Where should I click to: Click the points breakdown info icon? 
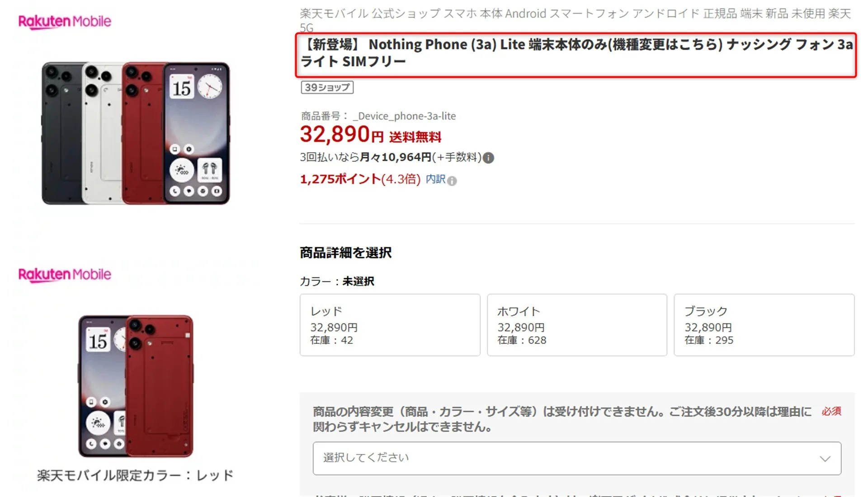(452, 181)
